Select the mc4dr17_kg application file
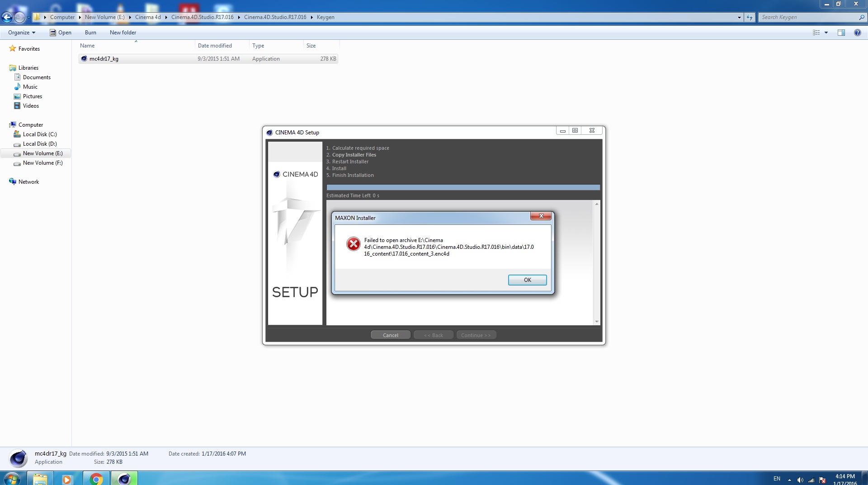The height and width of the screenshot is (485, 868). coord(208,59)
